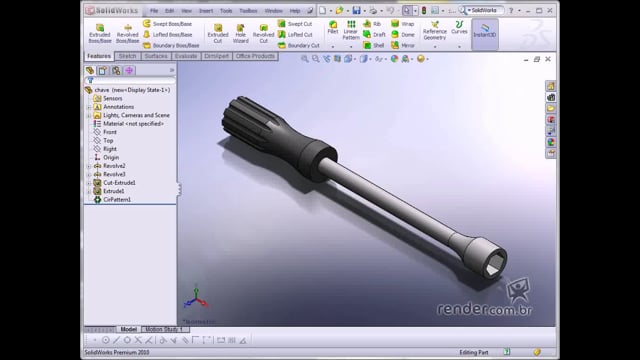Switch to the DimXpert tab
Viewport: 640px width, 360px height.
point(216,56)
